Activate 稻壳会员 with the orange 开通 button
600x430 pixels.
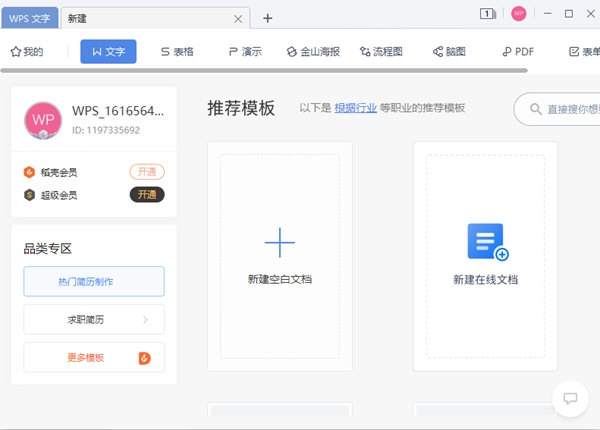point(147,172)
